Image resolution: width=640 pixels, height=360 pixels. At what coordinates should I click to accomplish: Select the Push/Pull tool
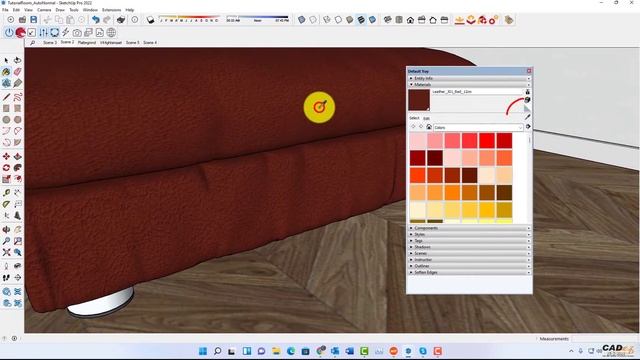(x=18, y=156)
